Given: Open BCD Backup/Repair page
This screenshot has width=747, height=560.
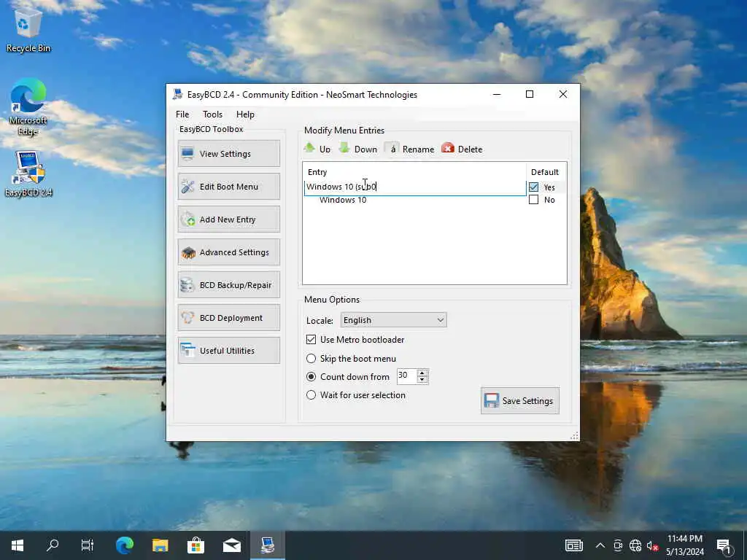Looking at the screenshot, I should [x=228, y=285].
